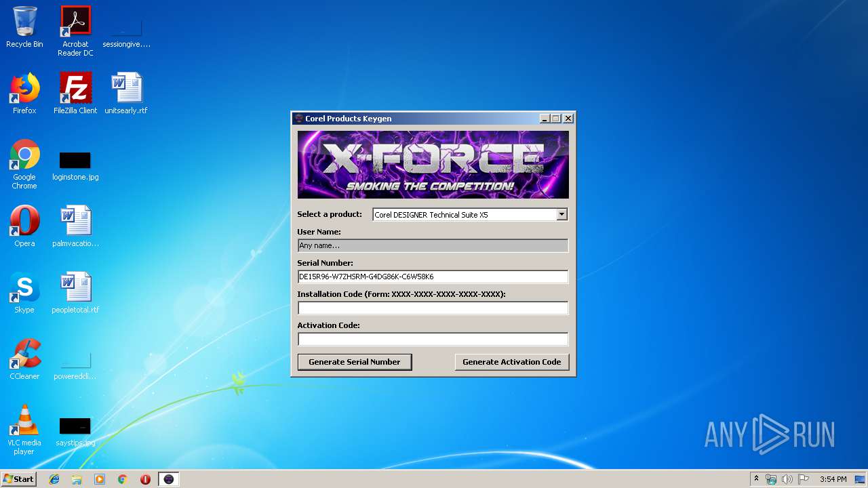Launch FileZilla Client shortcut
868x488 pixels.
tap(75, 94)
